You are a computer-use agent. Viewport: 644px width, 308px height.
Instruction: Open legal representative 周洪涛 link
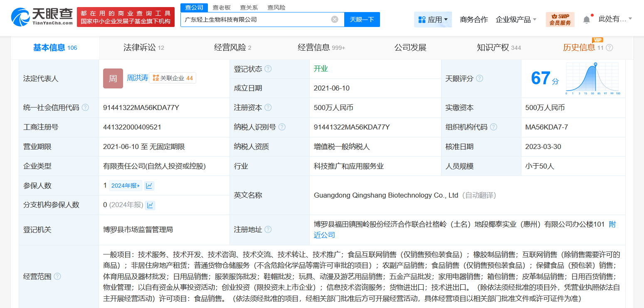(x=137, y=78)
